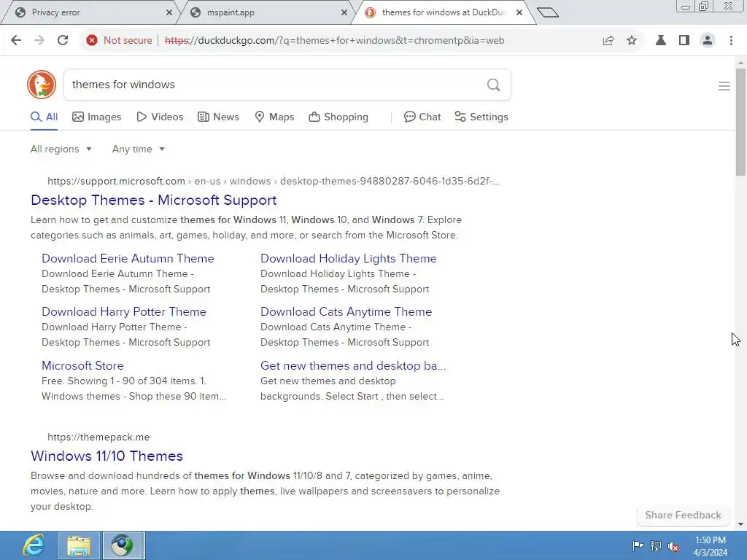The width and height of the screenshot is (747, 560).
Task: Switch to Videos results
Action: 160,117
